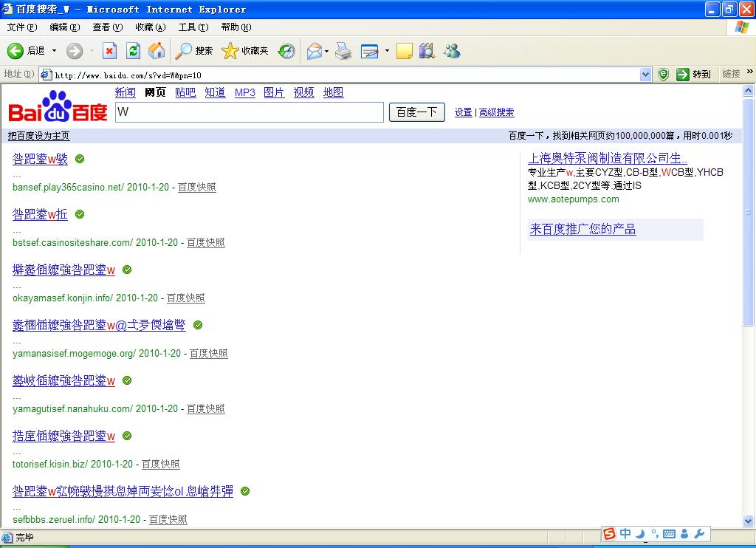Toggle the soft keyboard on IME bar
756x548 pixels.
[669, 533]
